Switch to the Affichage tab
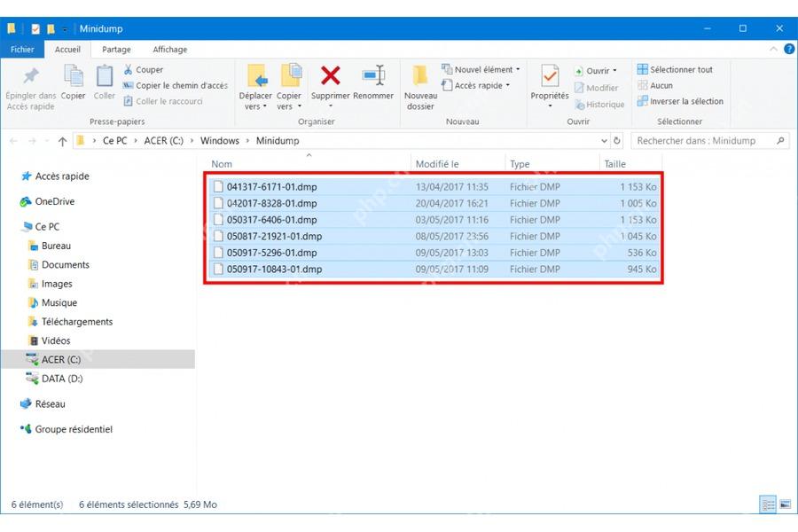The image size is (798, 532). pyautogui.click(x=170, y=50)
